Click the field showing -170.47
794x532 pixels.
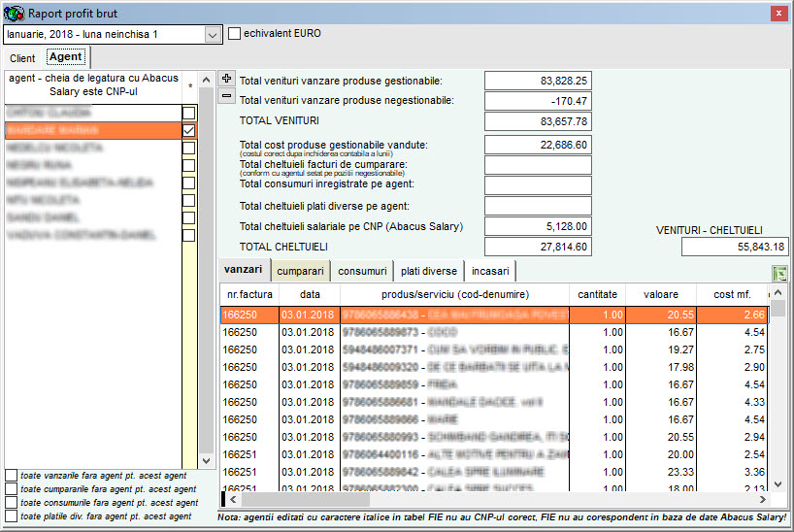[x=538, y=101]
